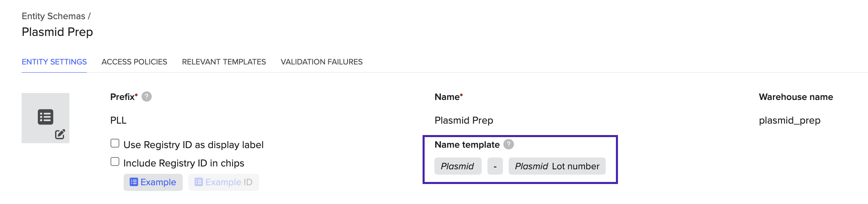
Task: Click the Example ID chip
Action: 224,182
